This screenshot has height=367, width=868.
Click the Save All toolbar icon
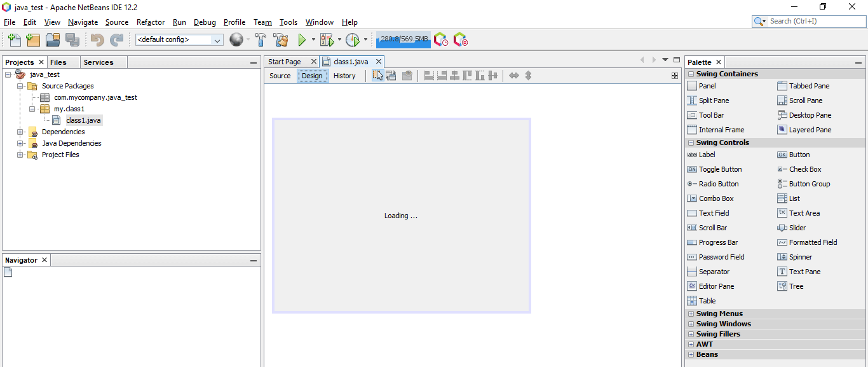click(72, 40)
